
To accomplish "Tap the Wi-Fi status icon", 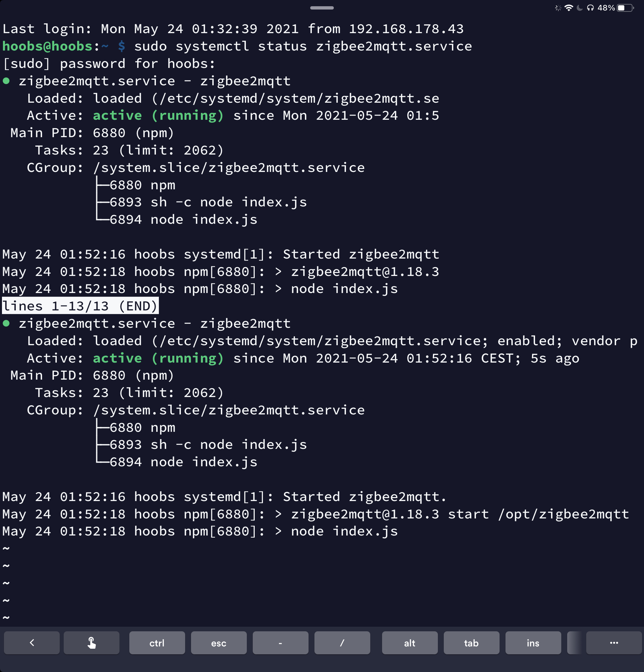I will tap(569, 8).
